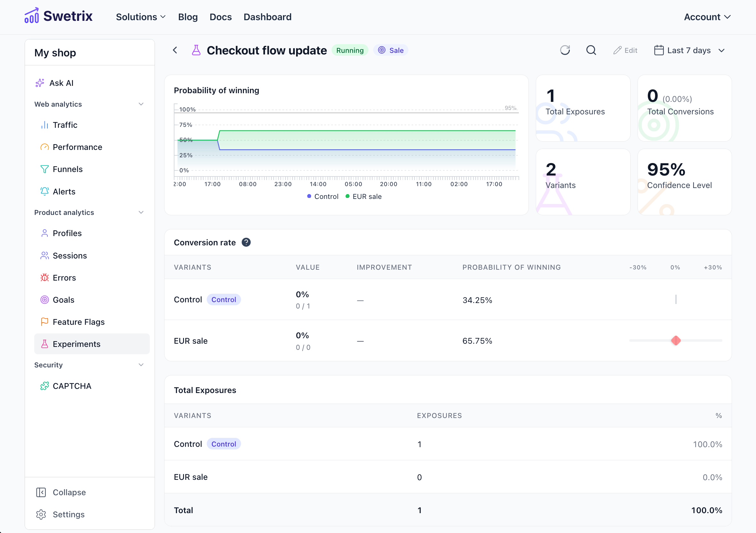Viewport: 756px width, 533px height.
Task: Click the Edit experiment button
Action: click(625, 50)
